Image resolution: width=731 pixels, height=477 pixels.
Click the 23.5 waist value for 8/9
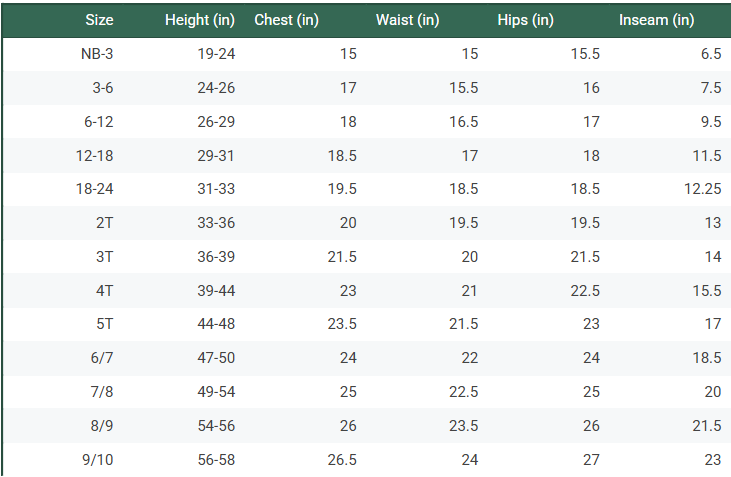(x=462, y=425)
